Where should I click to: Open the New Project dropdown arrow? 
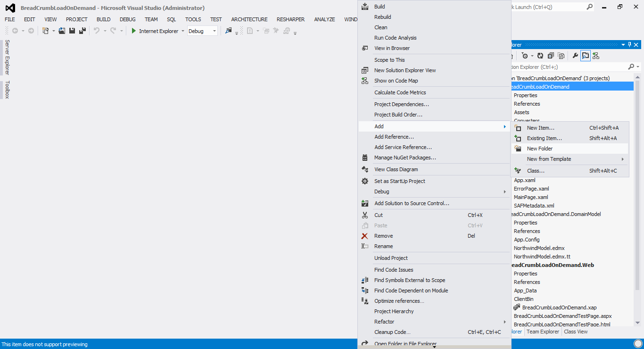[53, 31]
